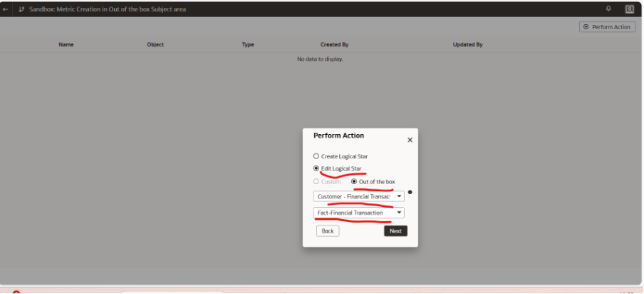644x294 pixels.
Task: Open the notifications bell
Action: pos(608,9)
